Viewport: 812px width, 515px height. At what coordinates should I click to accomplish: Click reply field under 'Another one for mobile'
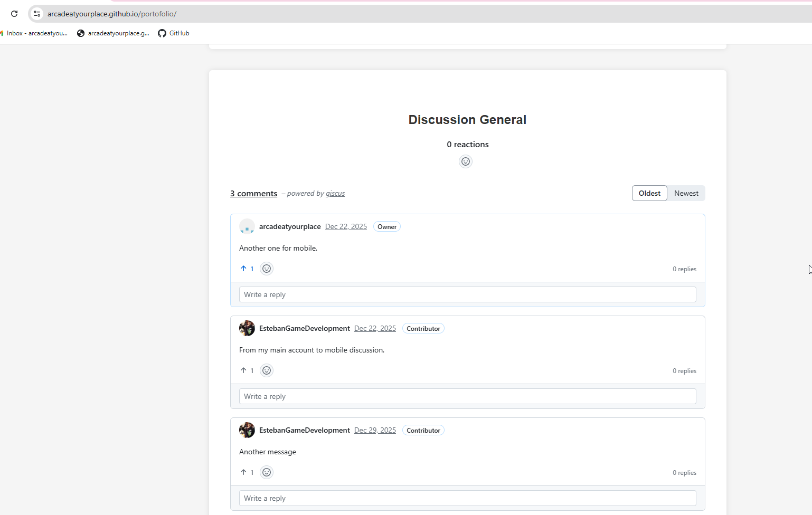point(467,294)
